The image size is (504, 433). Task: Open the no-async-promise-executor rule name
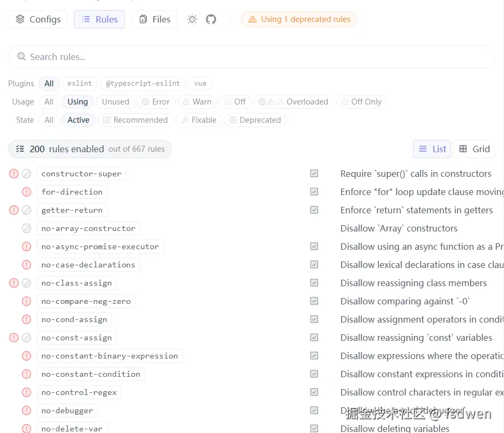pos(100,247)
